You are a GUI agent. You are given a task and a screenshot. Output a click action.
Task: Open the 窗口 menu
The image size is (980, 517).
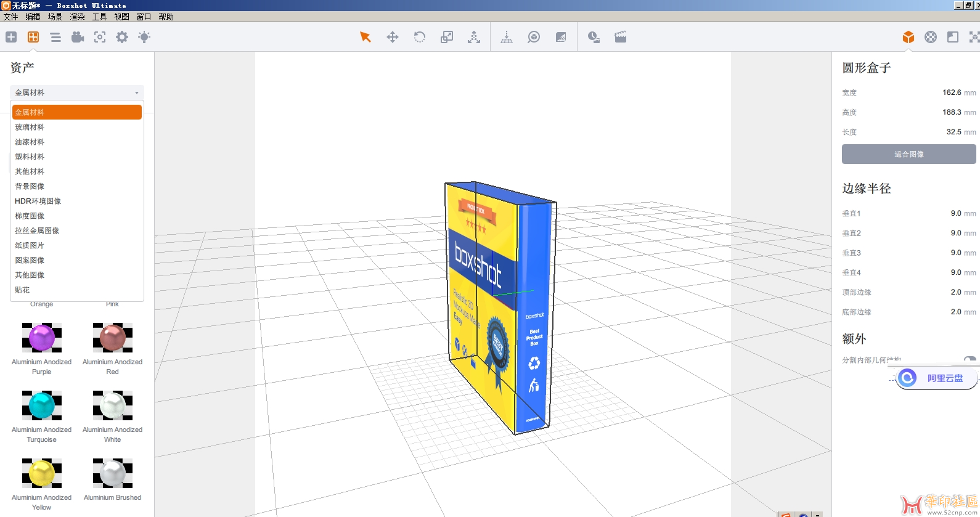click(144, 17)
